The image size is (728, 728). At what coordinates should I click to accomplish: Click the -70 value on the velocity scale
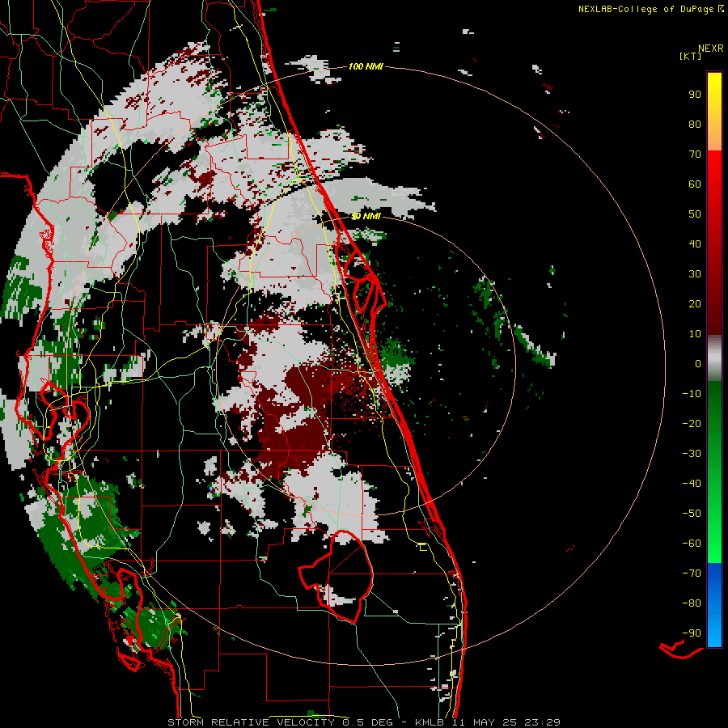click(x=692, y=574)
